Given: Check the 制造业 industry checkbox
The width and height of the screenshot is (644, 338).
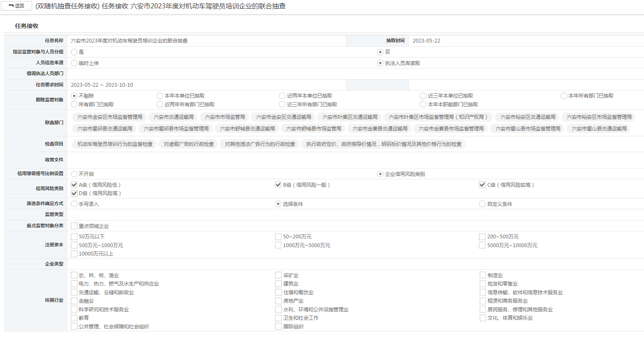Looking at the screenshot, I should (x=483, y=275).
